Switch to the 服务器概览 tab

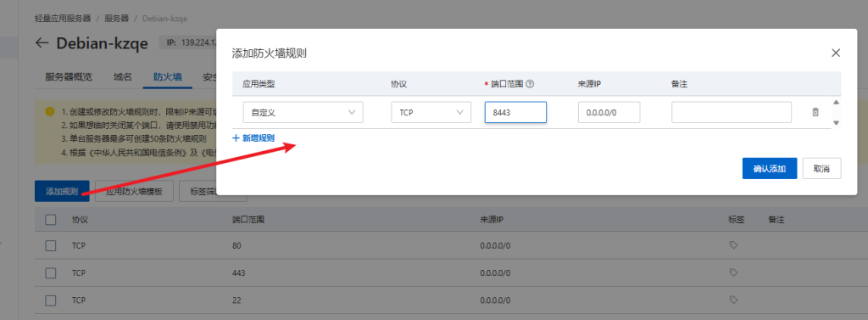(x=69, y=76)
